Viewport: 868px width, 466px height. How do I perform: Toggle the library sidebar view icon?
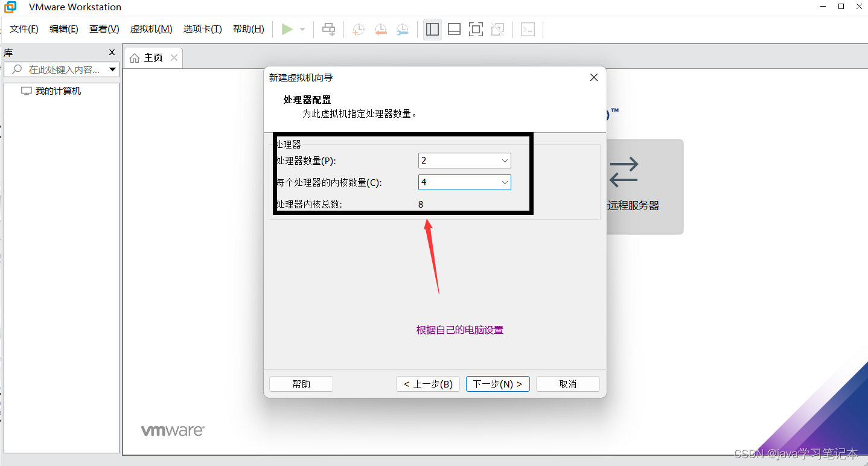[x=432, y=29]
